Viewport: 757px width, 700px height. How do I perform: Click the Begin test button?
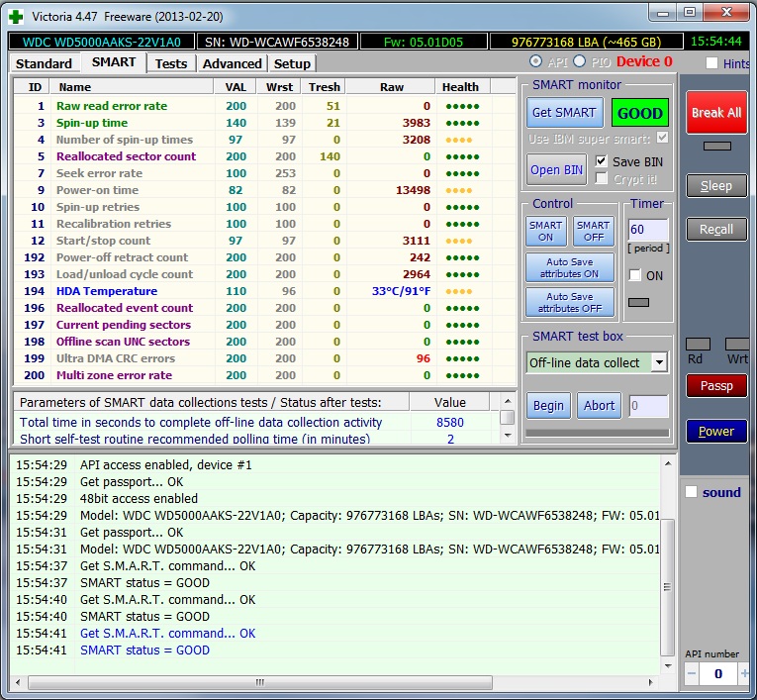click(x=548, y=405)
